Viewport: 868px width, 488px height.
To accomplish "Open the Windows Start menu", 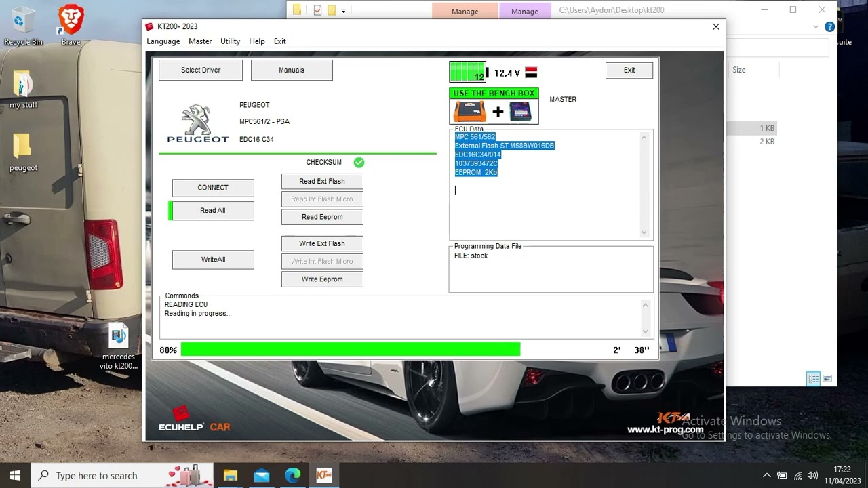I will pyautogui.click(x=15, y=475).
